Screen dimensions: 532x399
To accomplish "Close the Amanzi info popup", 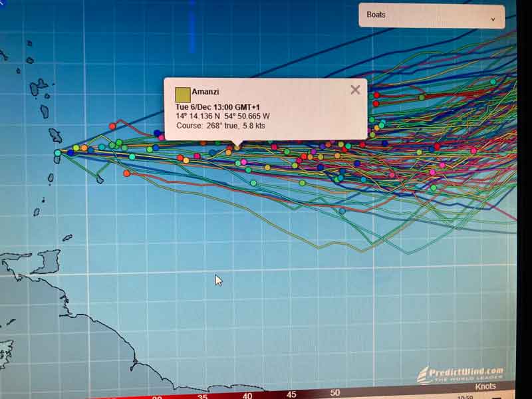I will [355, 90].
